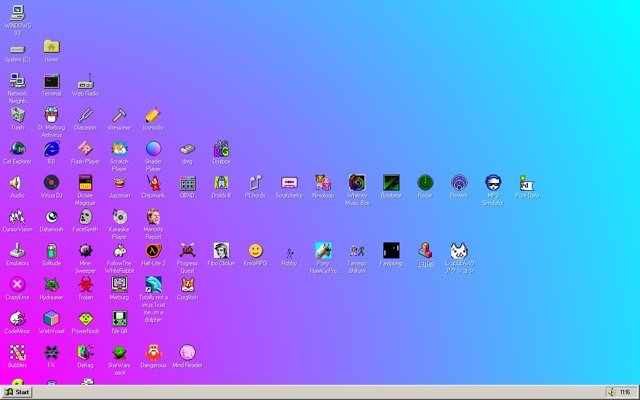Open Karaoke Player disc icon
Viewport: 640px width, 400px height.
click(119, 217)
